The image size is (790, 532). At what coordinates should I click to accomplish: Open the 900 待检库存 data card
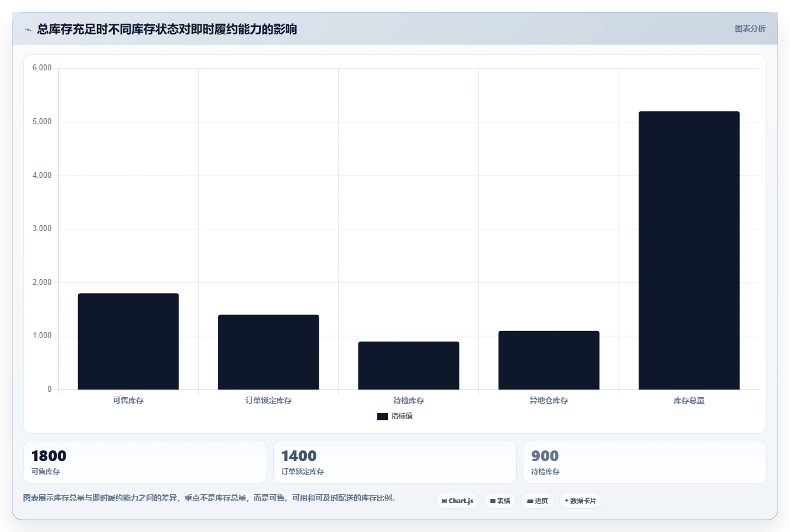645,462
